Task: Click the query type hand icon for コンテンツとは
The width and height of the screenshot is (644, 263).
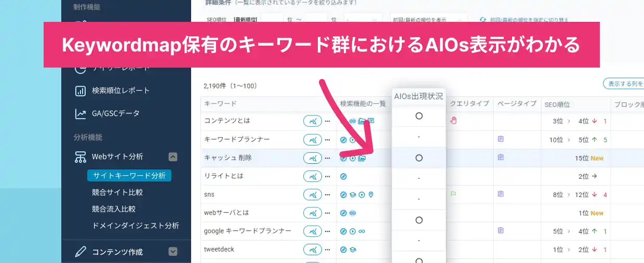Action: (x=453, y=121)
